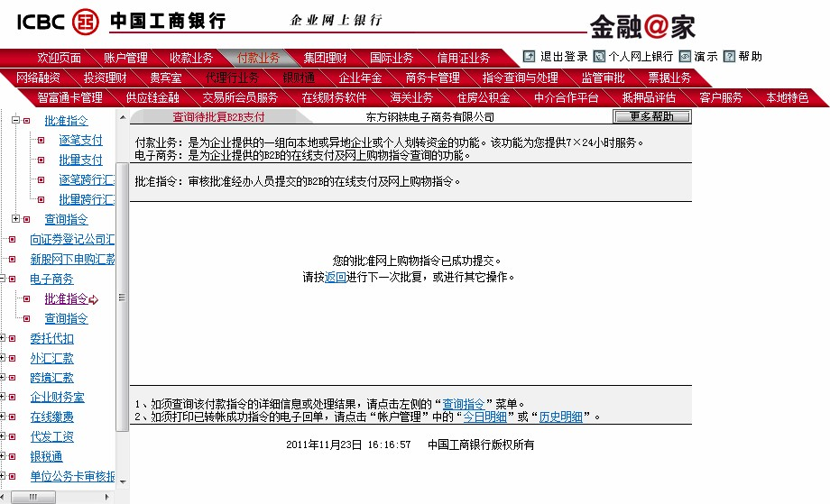Click the sidebar scroll-down arrow
The width and height of the screenshot is (830, 504).
click(x=123, y=481)
